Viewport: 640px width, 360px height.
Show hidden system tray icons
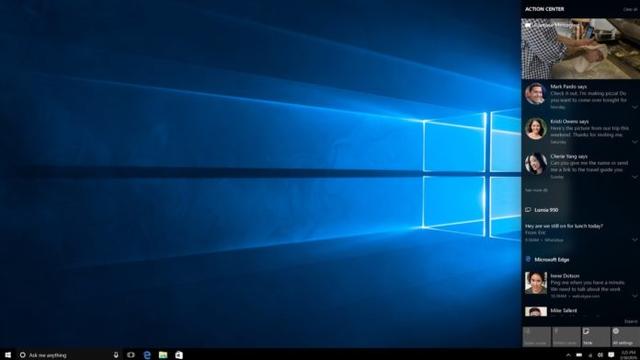tap(568, 355)
